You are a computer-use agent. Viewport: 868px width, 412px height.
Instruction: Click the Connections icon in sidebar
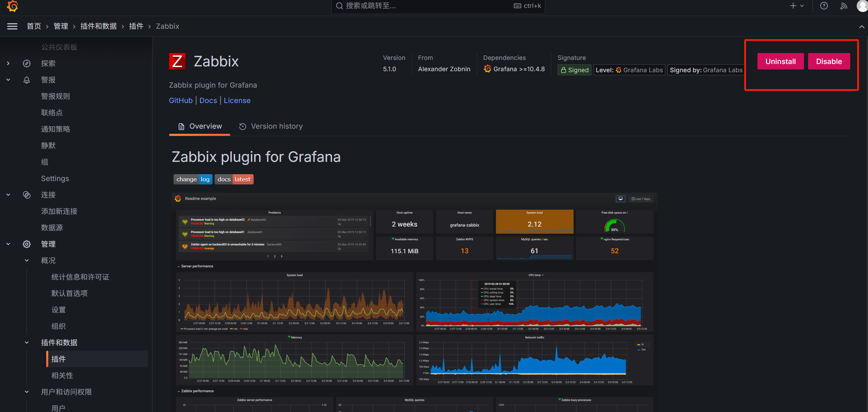27,195
